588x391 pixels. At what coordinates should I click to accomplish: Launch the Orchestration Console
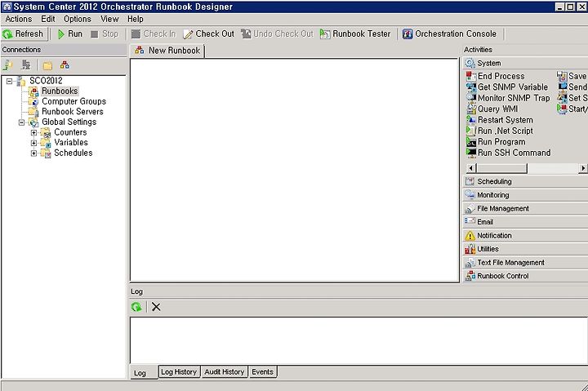pos(449,34)
